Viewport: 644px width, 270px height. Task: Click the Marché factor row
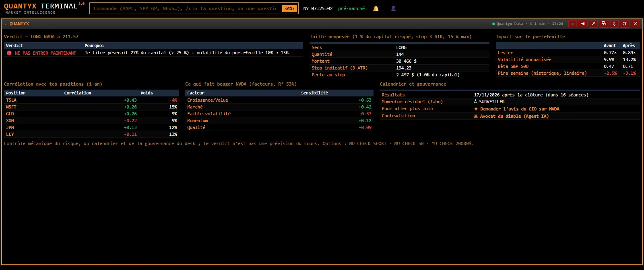pos(279,107)
